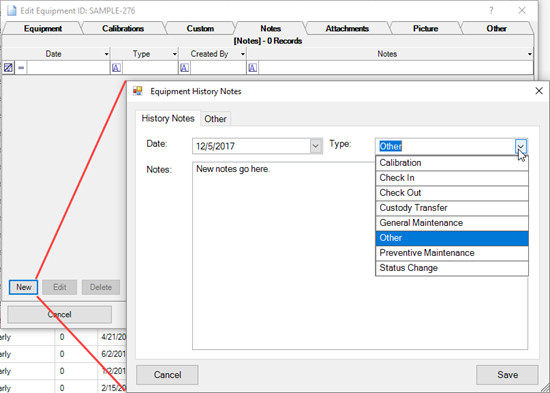550x393 pixels.
Task: Open the Notes column header dropdown arrow
Action: (530, 54)
